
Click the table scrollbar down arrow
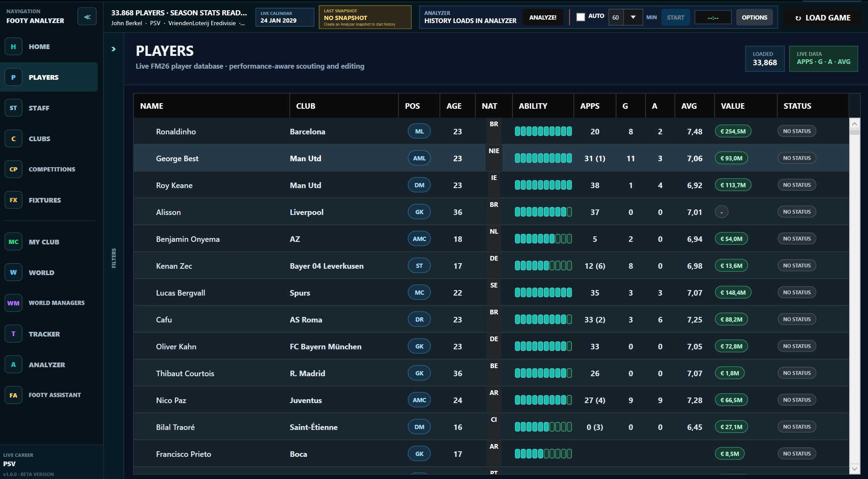click(x=854, y=469)
